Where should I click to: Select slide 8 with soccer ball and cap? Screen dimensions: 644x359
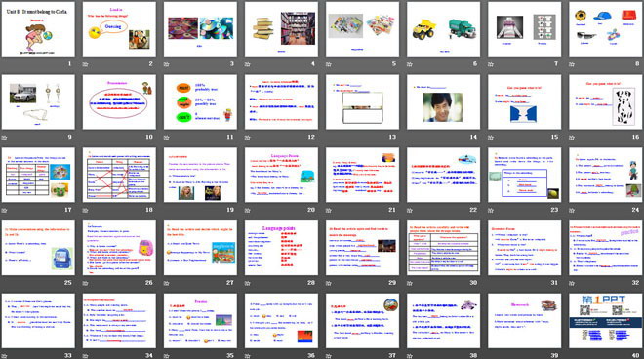click(x=606, y=29)
